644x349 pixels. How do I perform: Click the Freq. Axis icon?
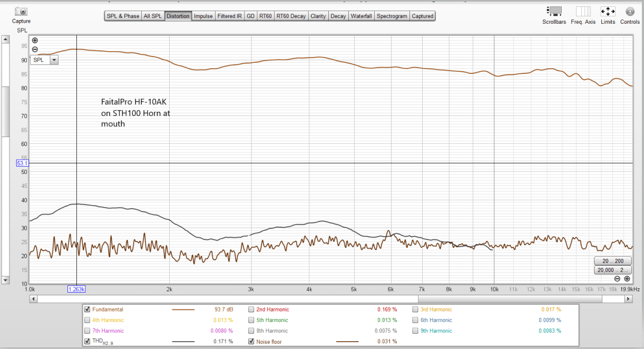583,11
